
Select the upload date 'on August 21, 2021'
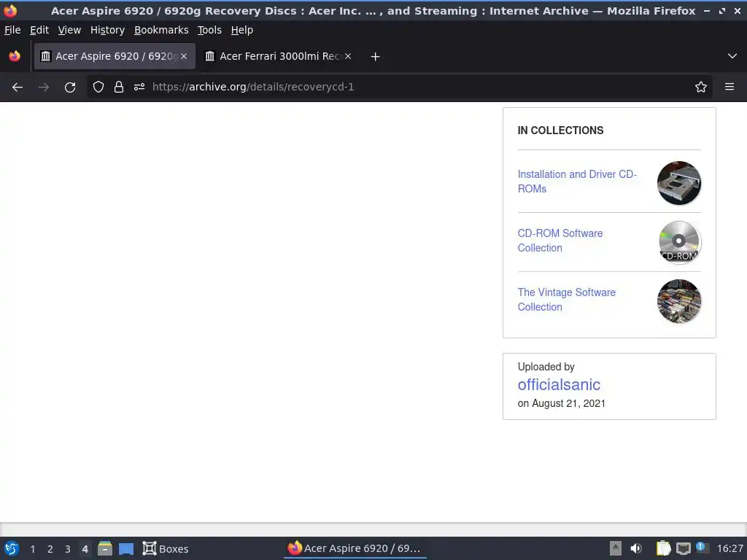(561, 403)
